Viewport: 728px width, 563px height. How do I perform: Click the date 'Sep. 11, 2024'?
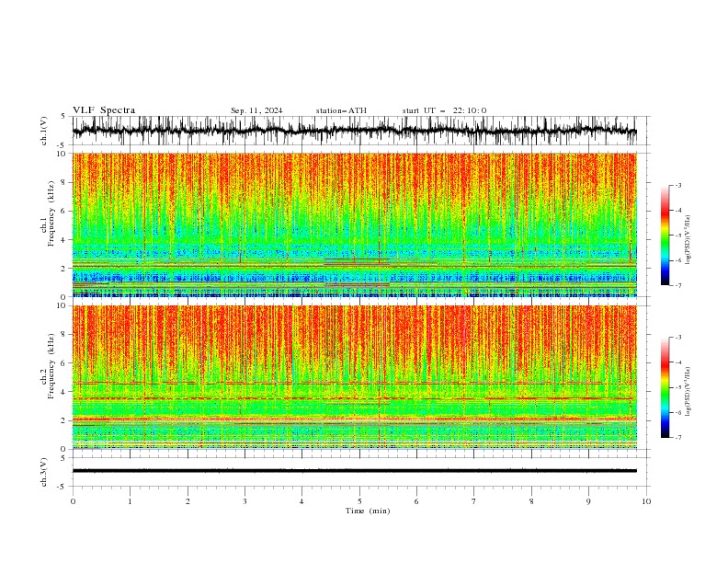point(256,110)
